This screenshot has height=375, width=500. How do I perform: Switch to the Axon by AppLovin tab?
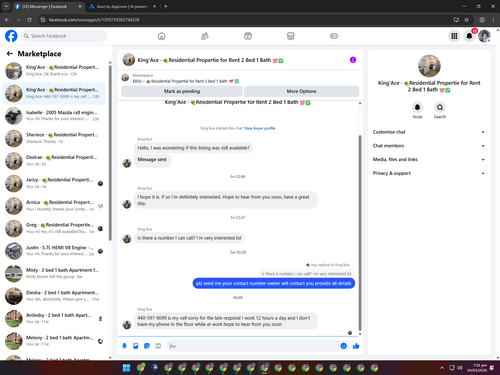[x=122, y=6]
